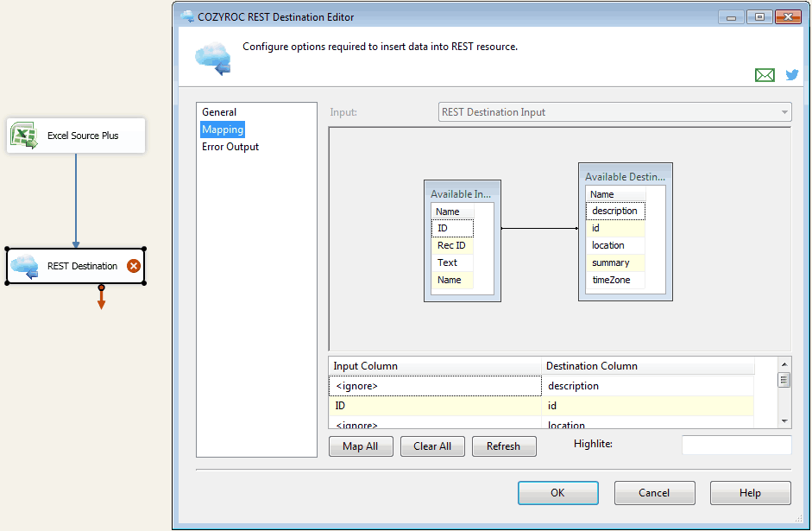The height and width of the screenshot is (531, 812).
Task: Open the Error Output page
Action: coord(230,147)
